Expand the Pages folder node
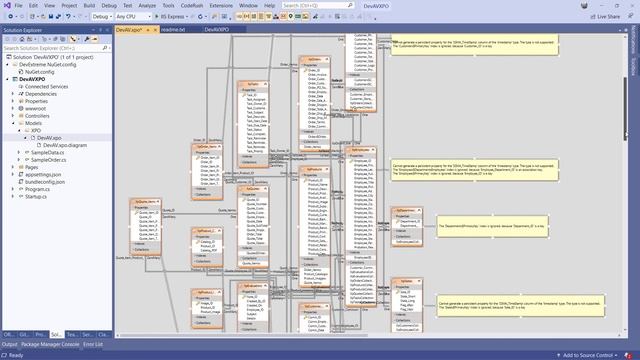The width and height of the screenshot is (640, 360). [13, 167]
